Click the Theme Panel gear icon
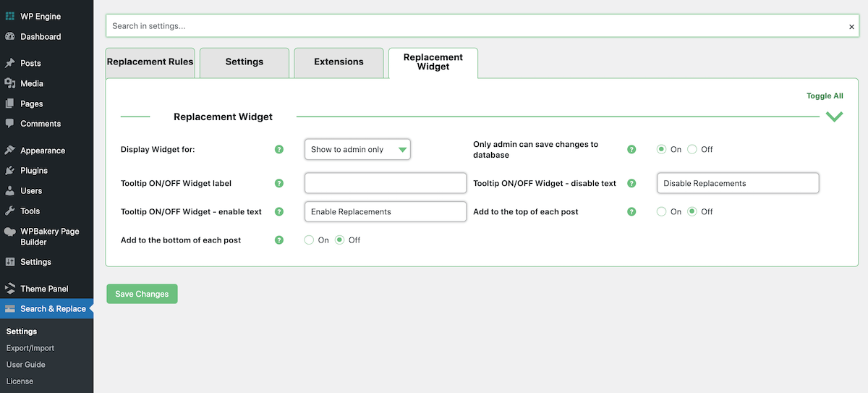 [x=10, y=289]
